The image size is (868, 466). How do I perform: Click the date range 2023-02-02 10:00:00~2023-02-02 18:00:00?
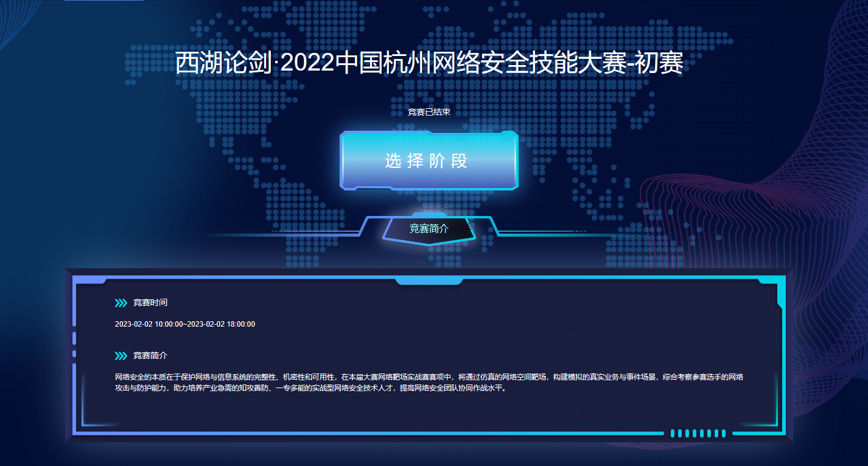[185, 324]
